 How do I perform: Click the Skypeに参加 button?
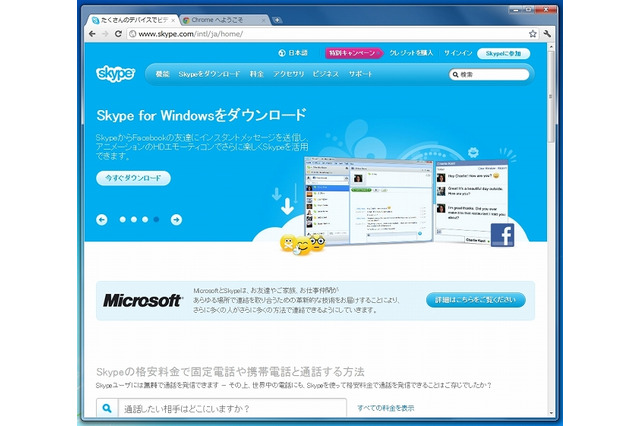505,53
